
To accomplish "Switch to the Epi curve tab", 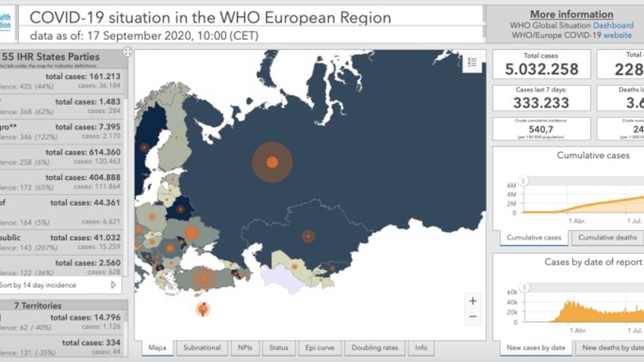I will (320, 347).
